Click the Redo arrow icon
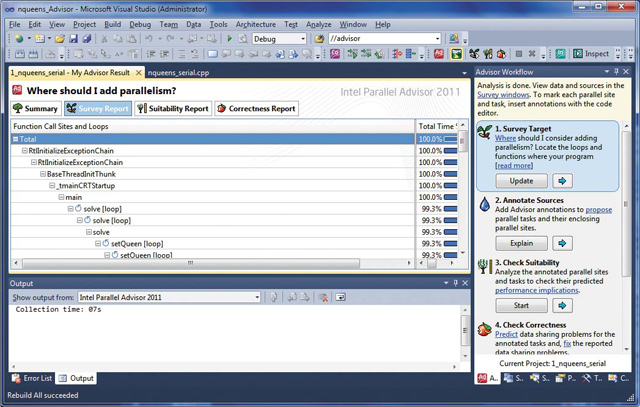The image size is (640, 407). pyautogui.click(x=170, y=39)
